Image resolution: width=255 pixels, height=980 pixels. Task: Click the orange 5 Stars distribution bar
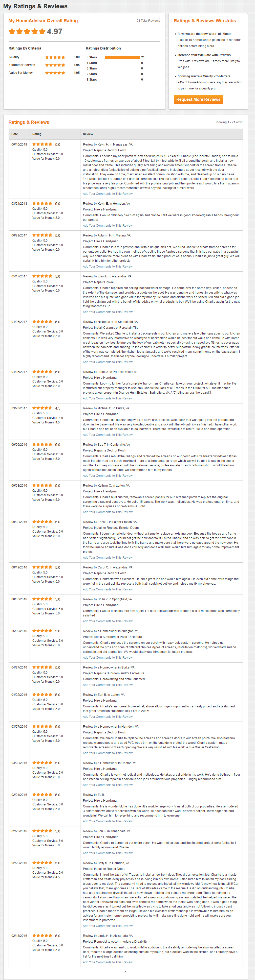tap(122, 57)
